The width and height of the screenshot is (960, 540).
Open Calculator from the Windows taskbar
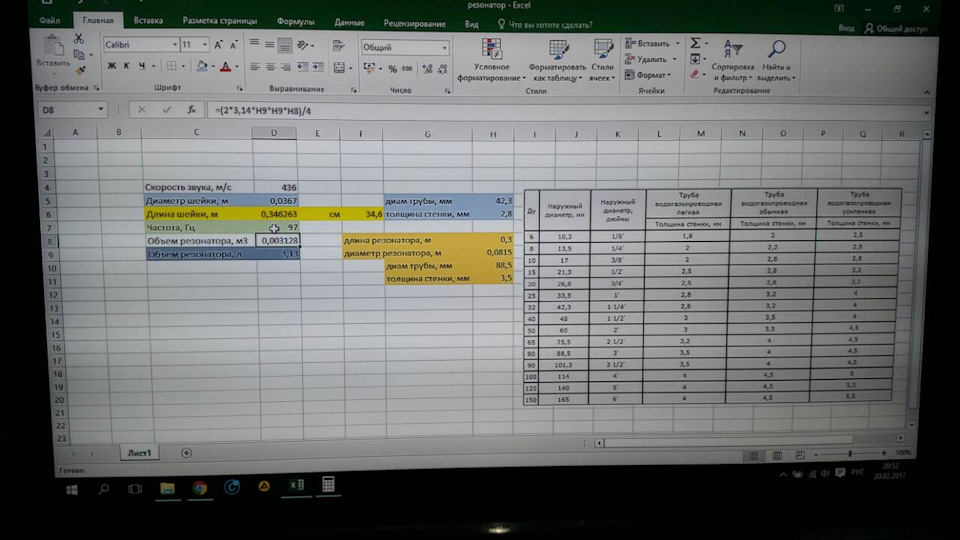(x=328, y=484)
